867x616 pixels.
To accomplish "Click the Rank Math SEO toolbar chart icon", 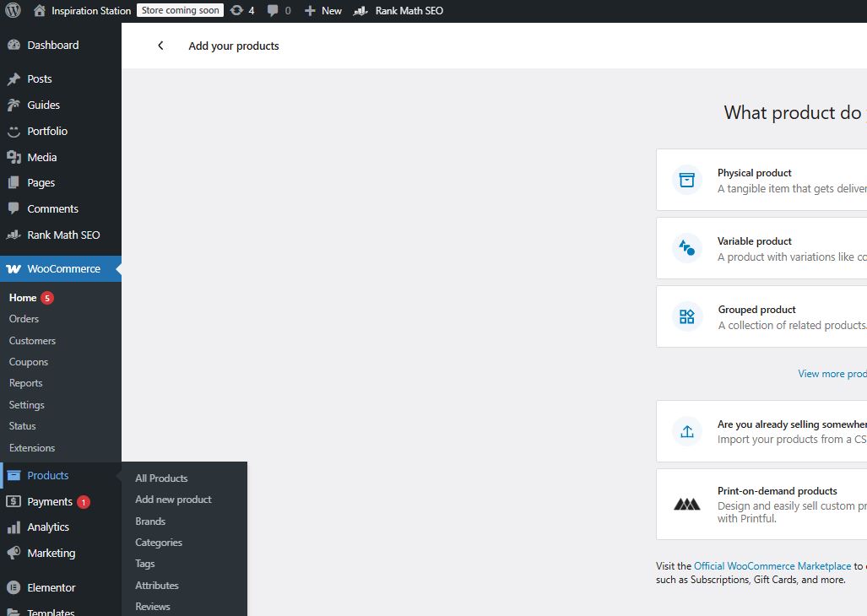I will click(360, 11).
